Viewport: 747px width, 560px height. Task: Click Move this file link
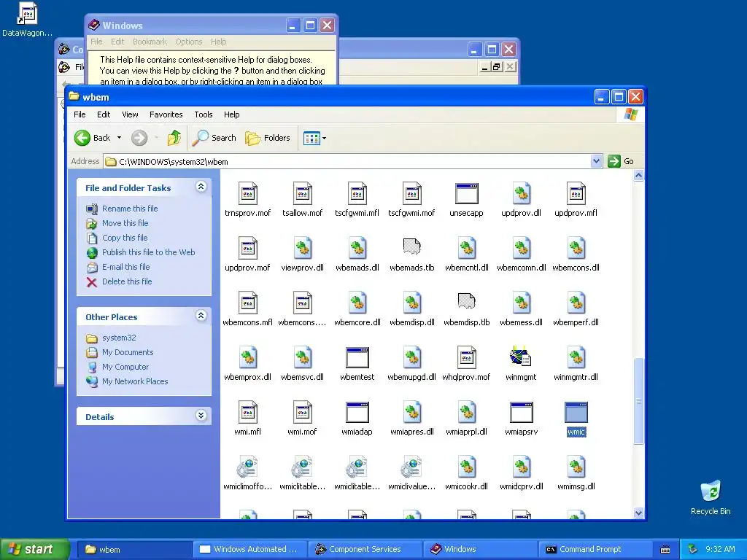(x=125, y=223)
